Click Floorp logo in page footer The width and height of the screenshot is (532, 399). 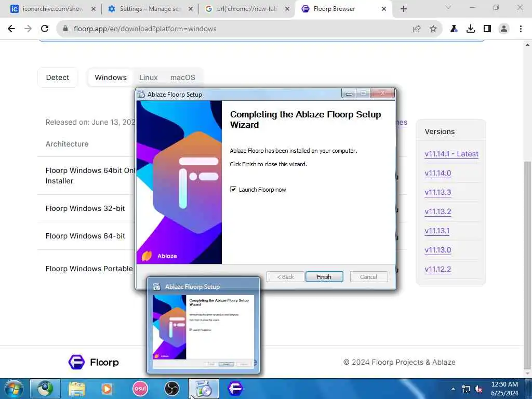click(x=94, y=362)
